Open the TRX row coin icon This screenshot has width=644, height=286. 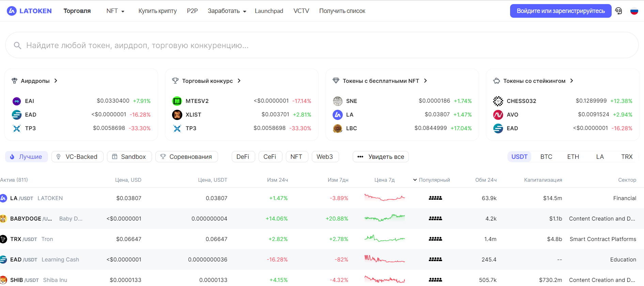pos(3,239)
